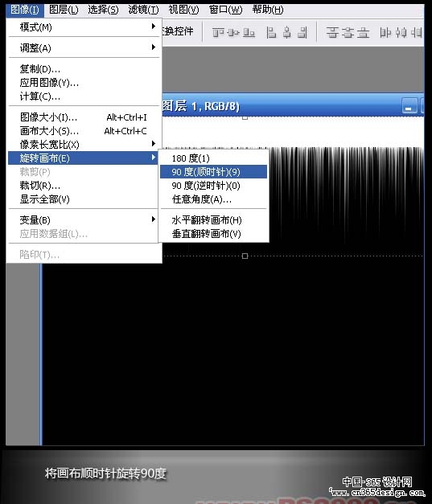The height and width of the screenshot is (504, 432).
Task: Click the align left edges icon
Action: click(271, 32)
